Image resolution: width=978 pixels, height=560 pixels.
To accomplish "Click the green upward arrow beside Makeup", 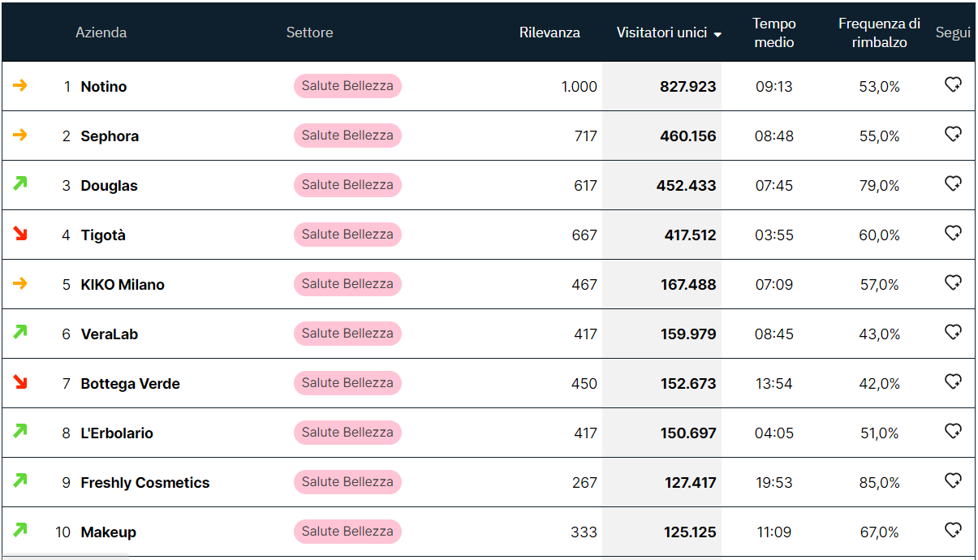I will 20,530.
